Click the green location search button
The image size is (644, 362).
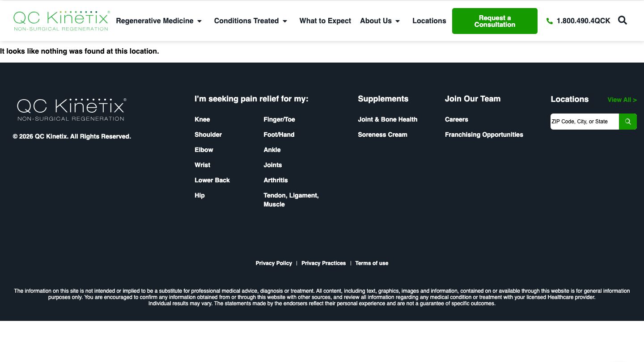[x=628, y=122]
